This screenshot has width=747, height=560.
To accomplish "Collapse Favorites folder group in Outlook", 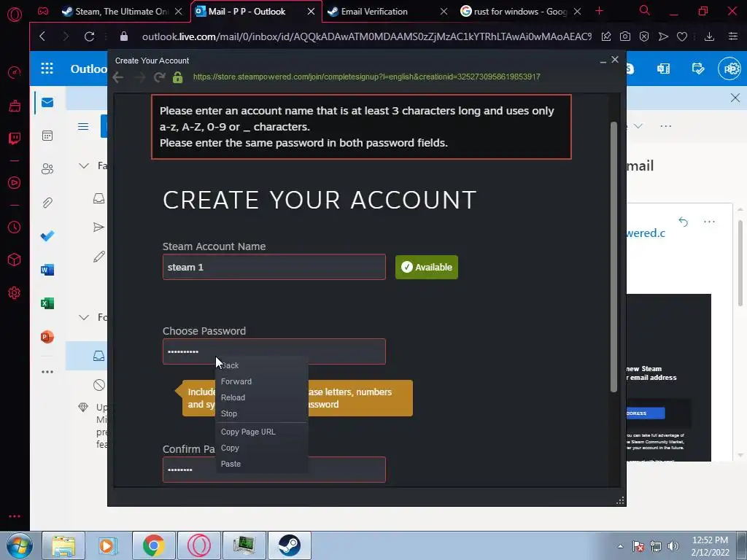I will click(84, 166).
